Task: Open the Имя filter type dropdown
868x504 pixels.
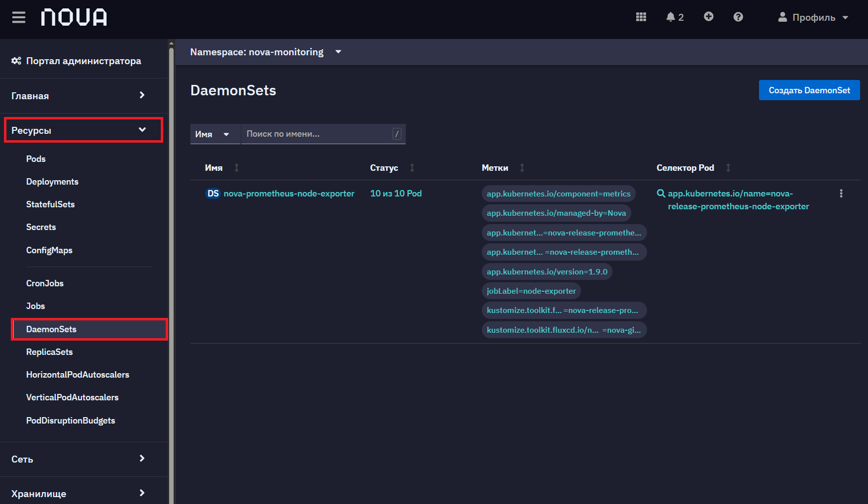Action: coord(213,134)
